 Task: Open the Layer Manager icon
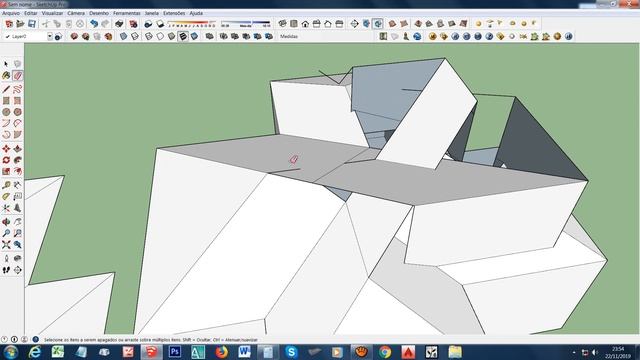[x=58, y=36]
